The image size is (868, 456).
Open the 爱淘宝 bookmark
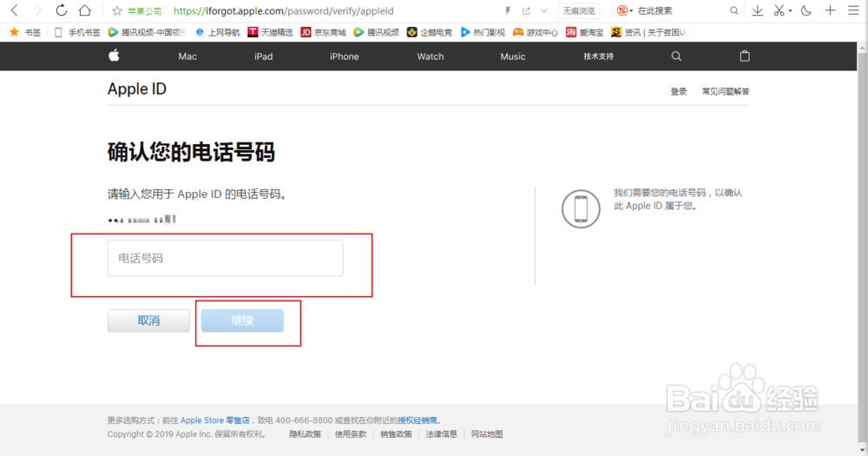pos(584,32)
